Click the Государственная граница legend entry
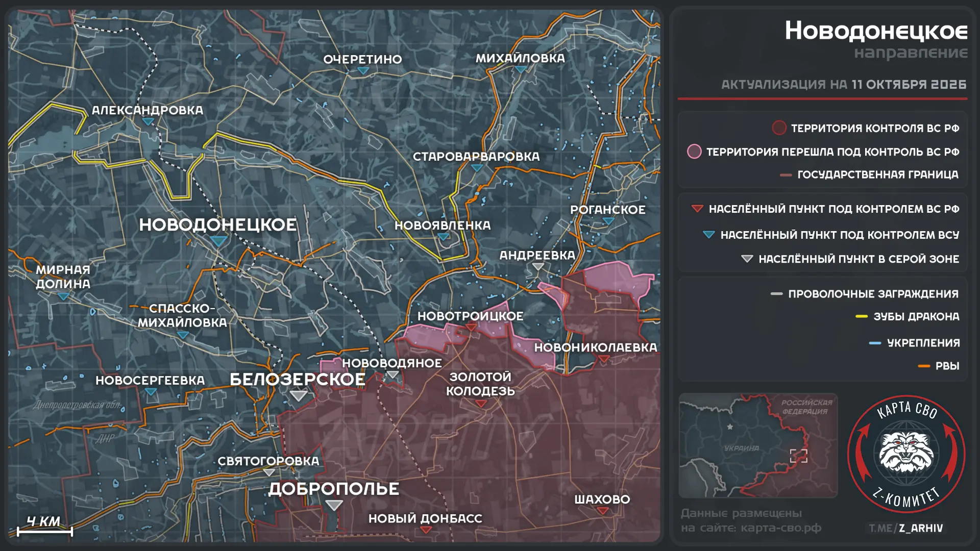980x551 pixels. [869, 174]
